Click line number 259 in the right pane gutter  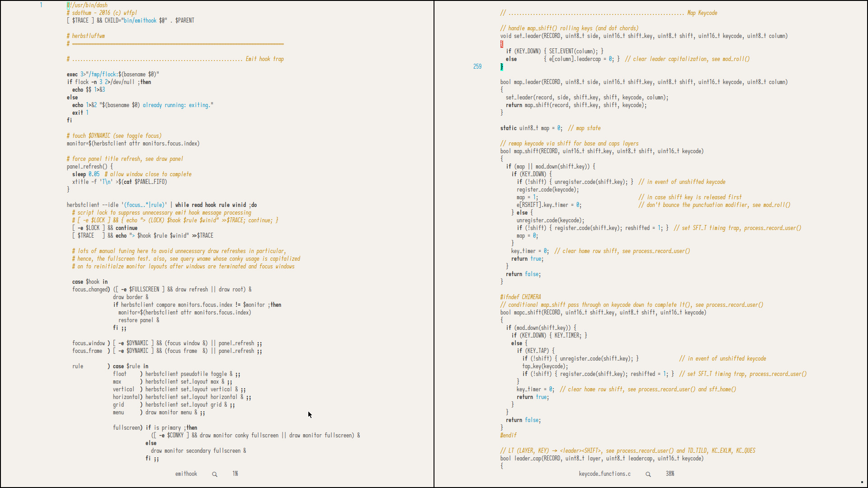coord(477,66)
